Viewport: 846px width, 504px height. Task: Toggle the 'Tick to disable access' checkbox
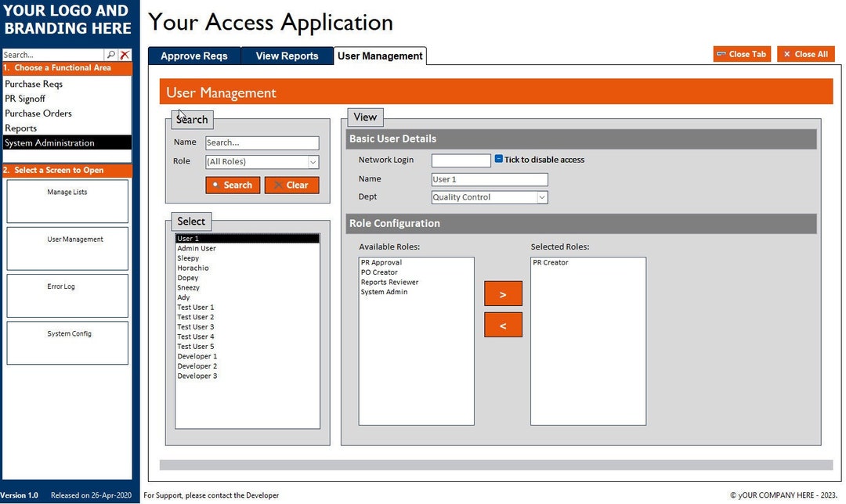[x=498, y=159]
